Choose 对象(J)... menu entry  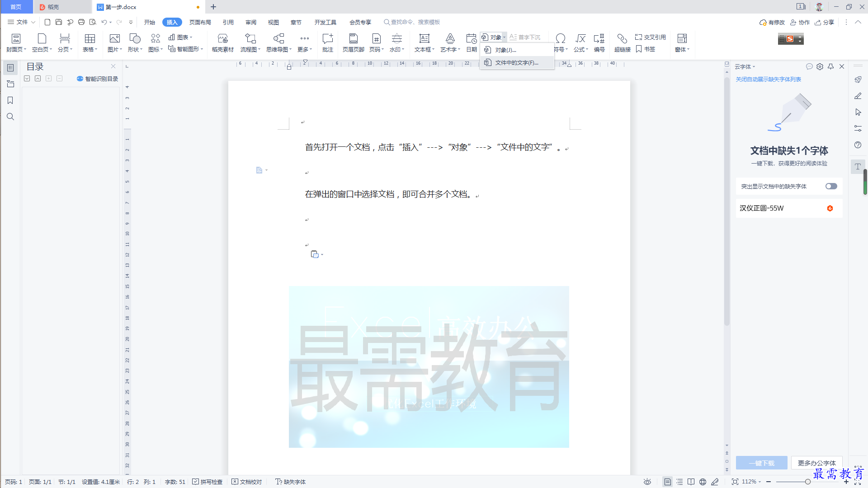tap(517, 50)
